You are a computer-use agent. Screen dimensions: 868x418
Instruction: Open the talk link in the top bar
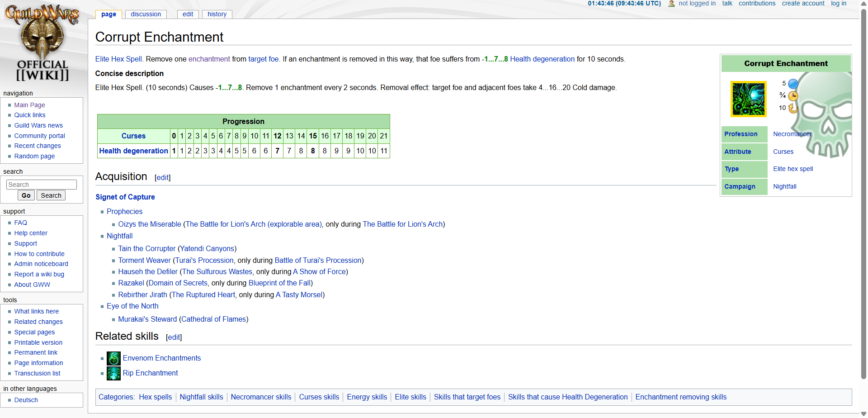tap(727, 4)
